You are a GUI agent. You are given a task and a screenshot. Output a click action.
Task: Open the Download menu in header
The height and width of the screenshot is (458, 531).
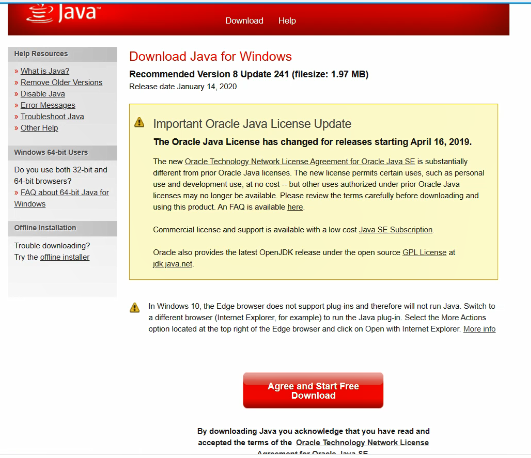click(x=244, y=21)
